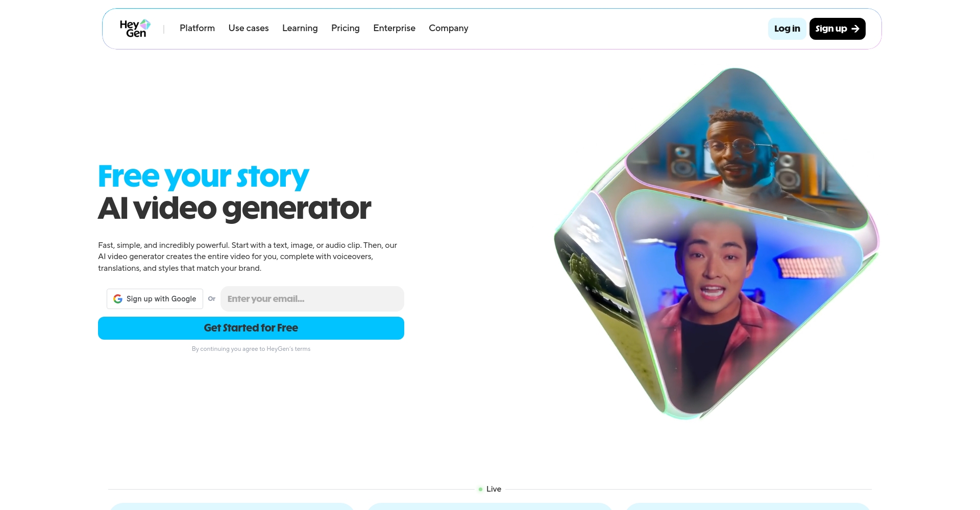Click the HeyGen logo
Screen dimensions: 980x510
point(135,29)
